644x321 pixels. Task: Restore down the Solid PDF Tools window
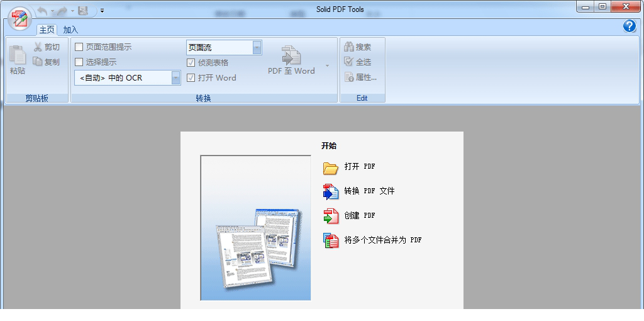[602, 6]
